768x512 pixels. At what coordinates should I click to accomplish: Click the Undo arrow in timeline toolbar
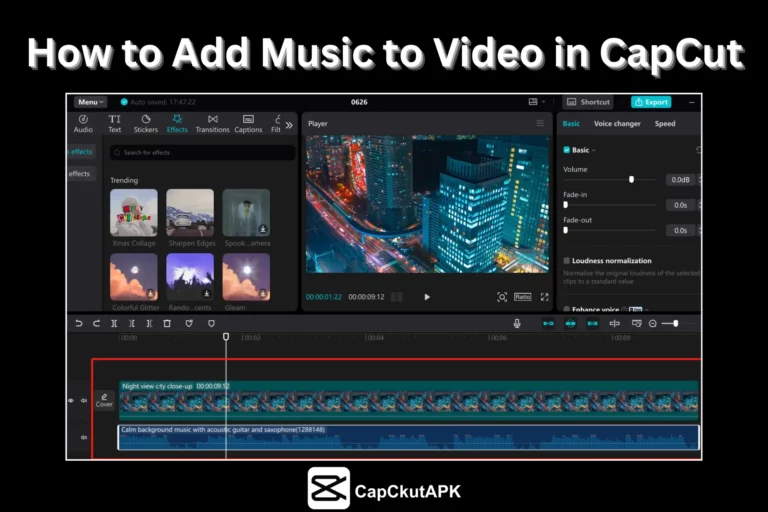(79, 323)
